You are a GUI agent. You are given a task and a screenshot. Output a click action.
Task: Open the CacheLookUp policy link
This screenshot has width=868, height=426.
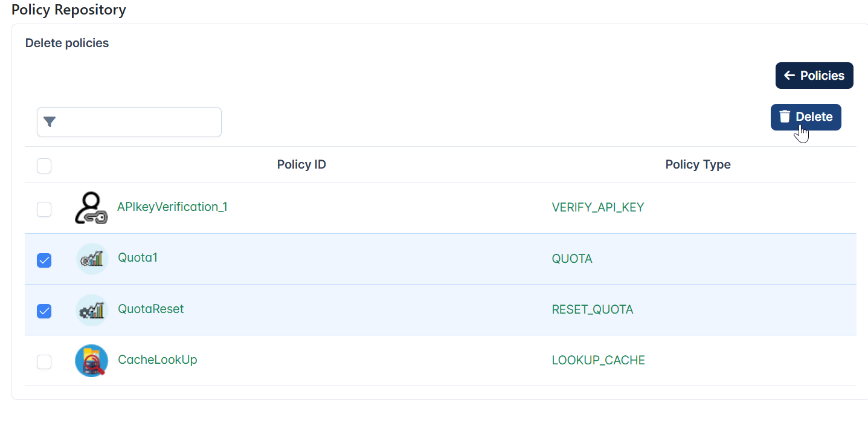[157, 360]
